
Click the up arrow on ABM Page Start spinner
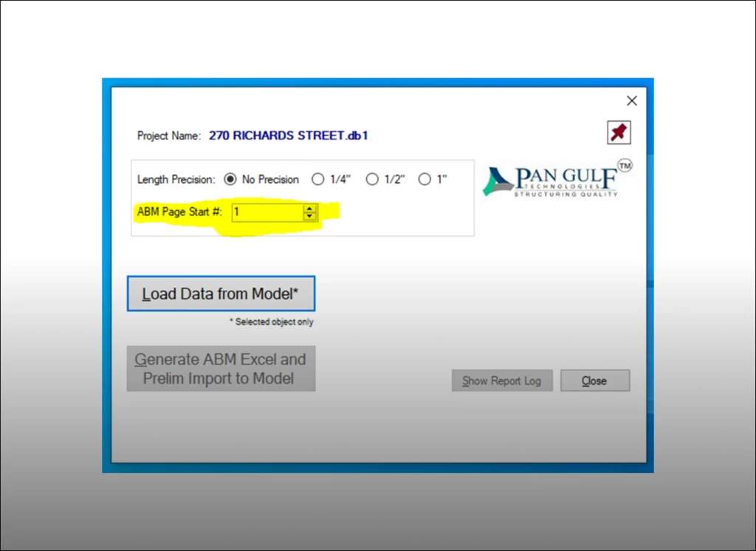(x=309, y=209)
